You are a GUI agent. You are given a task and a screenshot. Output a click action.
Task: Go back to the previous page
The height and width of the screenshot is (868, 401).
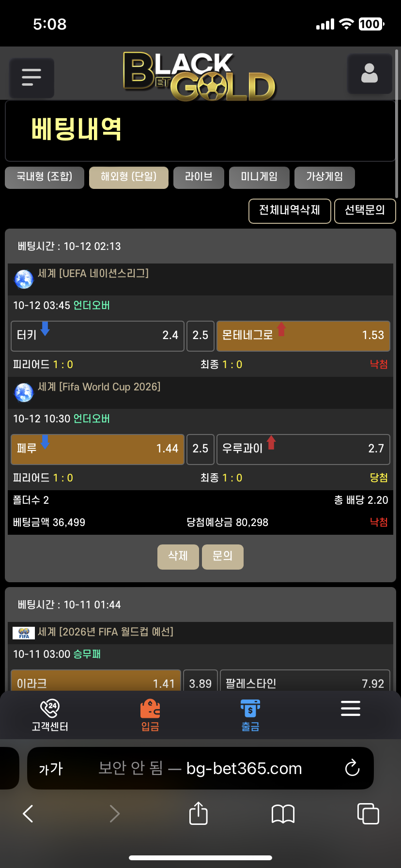point(28,814)
